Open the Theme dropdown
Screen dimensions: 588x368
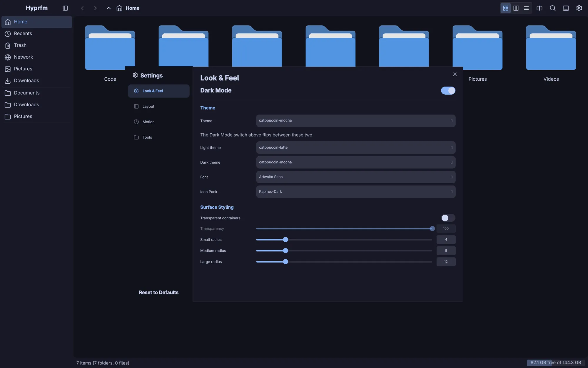pyautogui.click(x=356, y=121)
